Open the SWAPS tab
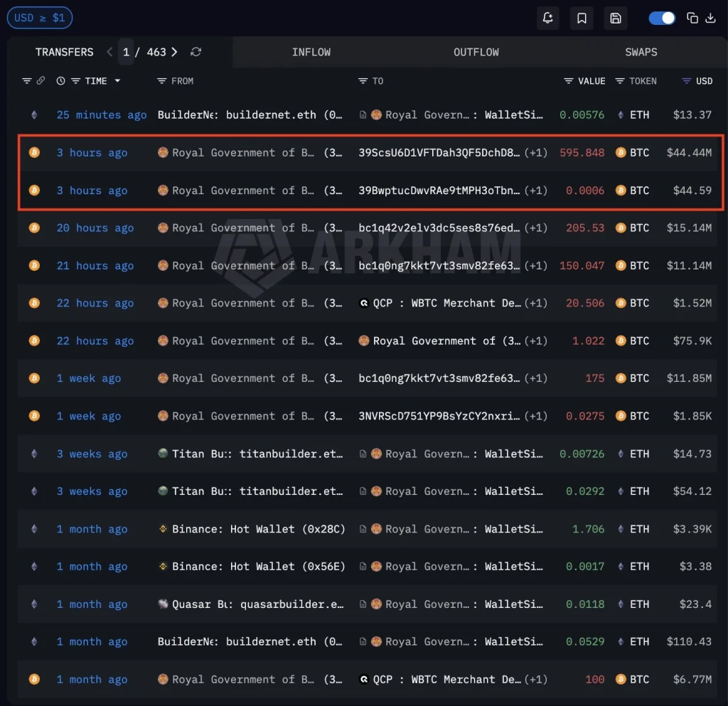The width and height of the screenshot is (728, 706). point(641,51)
